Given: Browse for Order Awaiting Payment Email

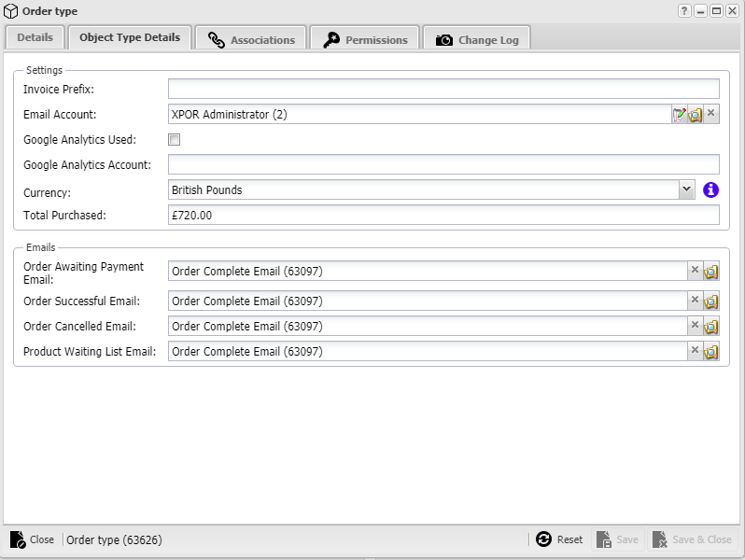Looking at the screenshot, I should coord(711,272).
